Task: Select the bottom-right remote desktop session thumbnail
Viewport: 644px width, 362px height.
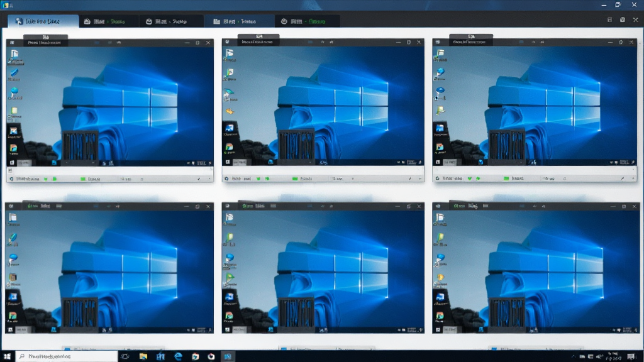Action: pos(536,268)
